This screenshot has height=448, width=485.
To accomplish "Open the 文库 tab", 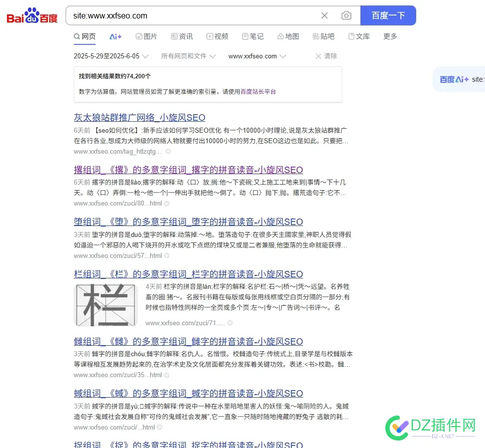I will (359, 36).
